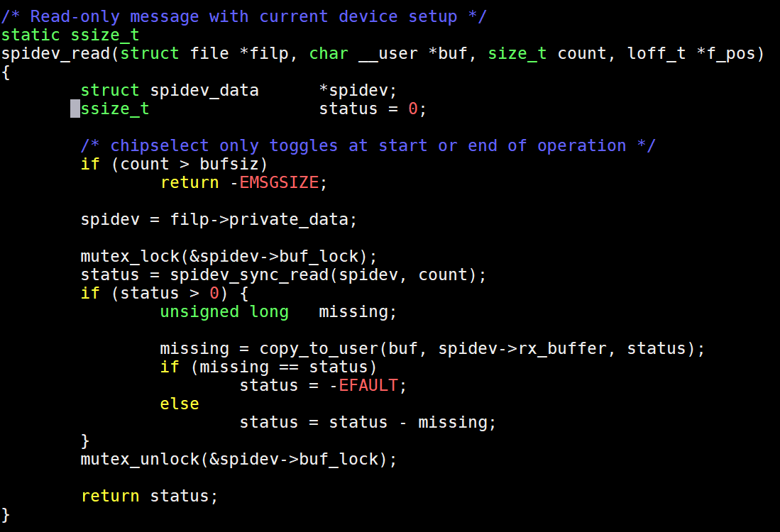Click the EFAULT error constant

[x=368, y=385]
